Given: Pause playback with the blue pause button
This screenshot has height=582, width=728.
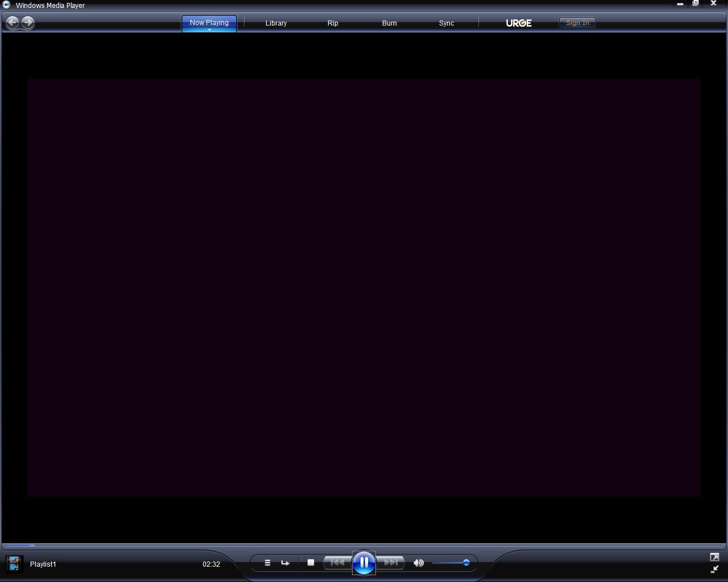Looking at the screenshot, I should tap(364, 563).
